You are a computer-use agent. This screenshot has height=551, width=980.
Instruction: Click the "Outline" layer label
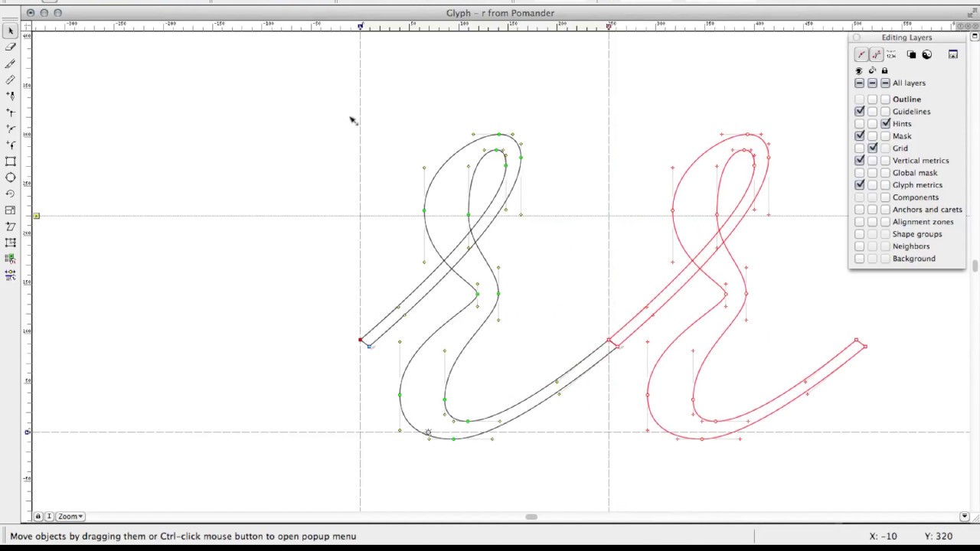pos(906,99)
